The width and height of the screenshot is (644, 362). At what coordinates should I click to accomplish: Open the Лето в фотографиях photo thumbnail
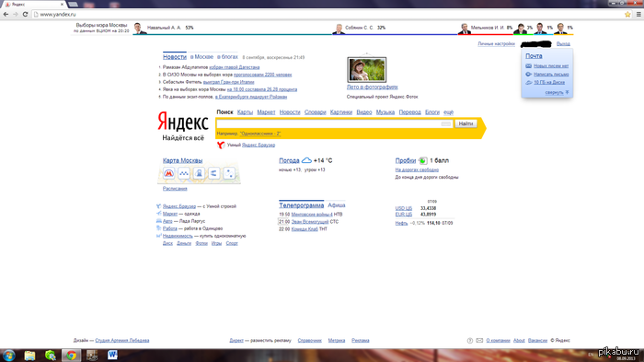[x=367, y=69]
